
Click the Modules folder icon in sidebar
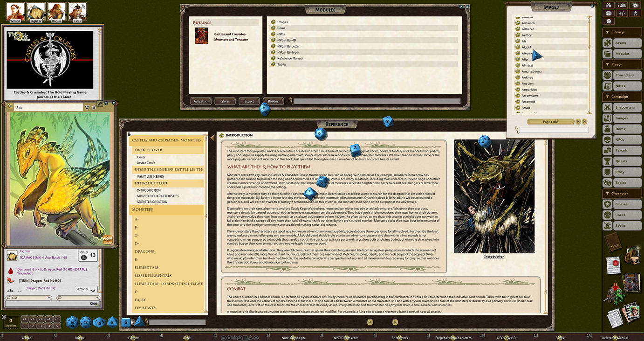pos(607,54)
